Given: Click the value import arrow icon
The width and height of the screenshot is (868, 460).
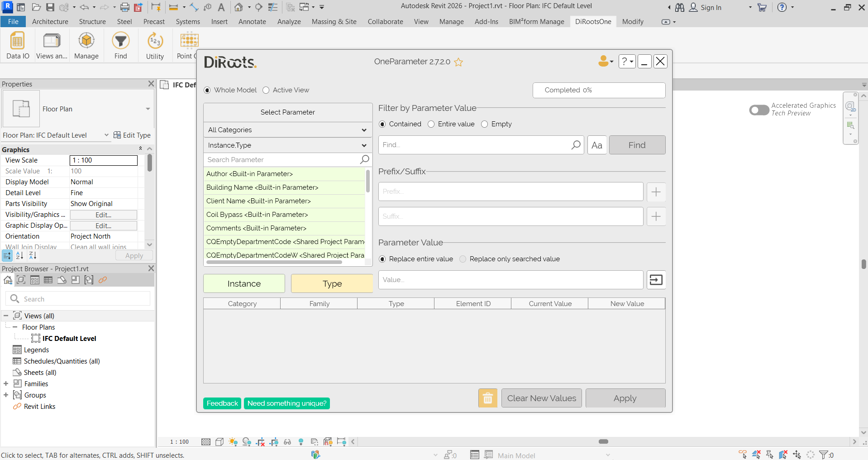Looking at the screenshot, I should pyautogui.click(x=656, y=280).
